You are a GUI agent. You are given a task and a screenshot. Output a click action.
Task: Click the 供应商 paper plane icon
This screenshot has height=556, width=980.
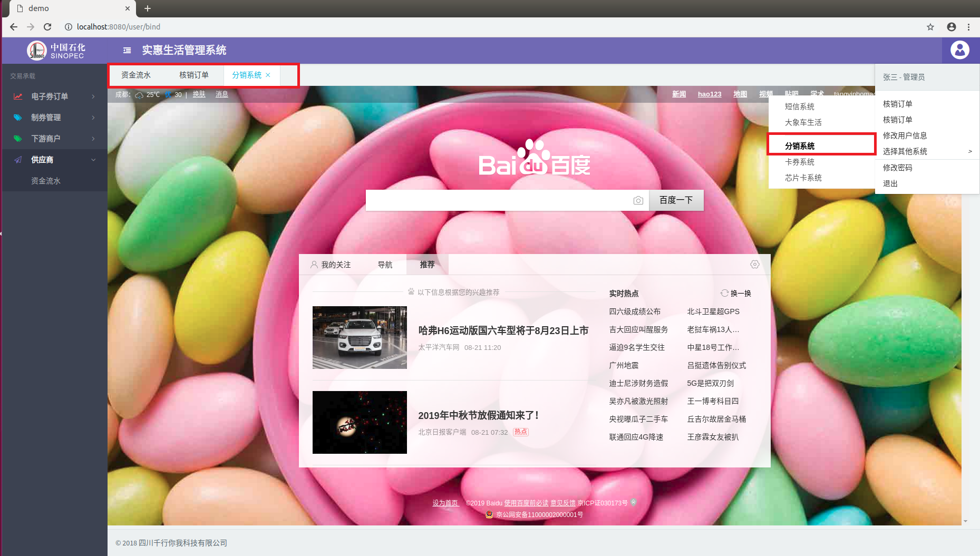pos(18,160)
